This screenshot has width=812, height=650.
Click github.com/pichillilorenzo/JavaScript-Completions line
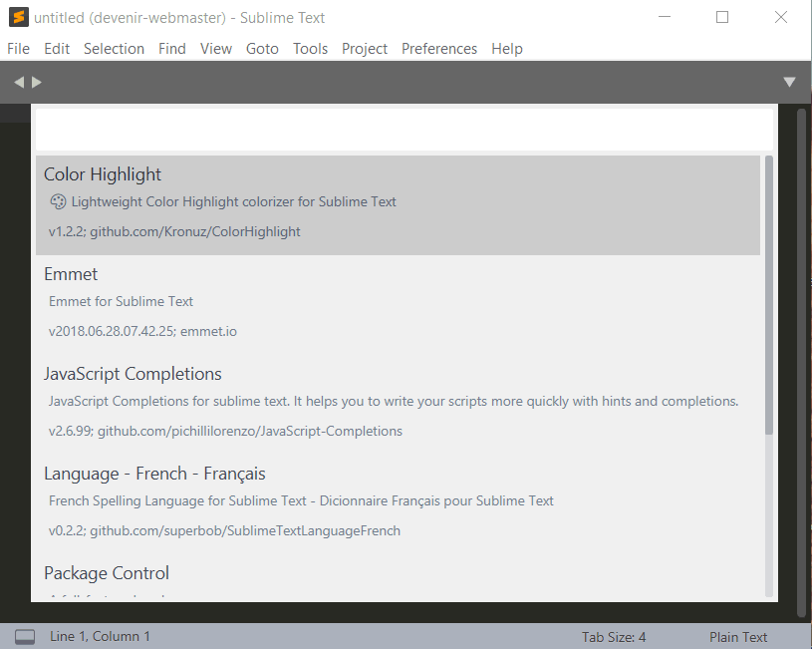coord(225,432)
